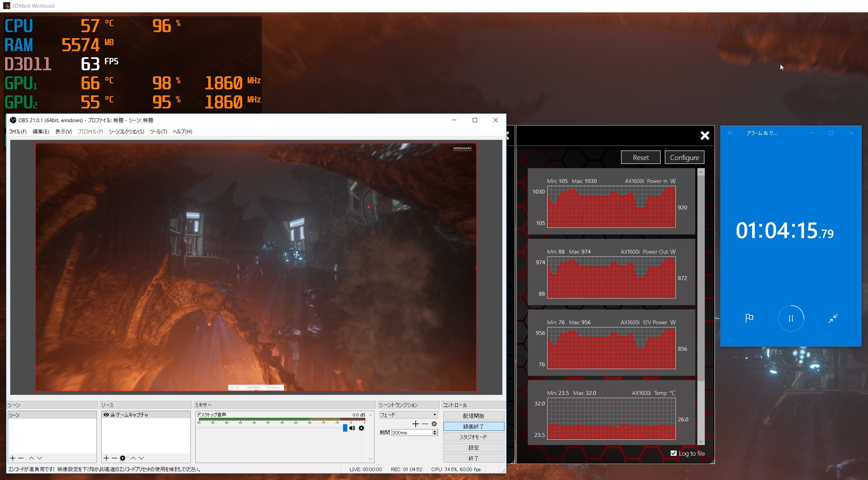Click CPU: 74.5%, 60.00 fps status
The image size is (868, 480).
(456, 469)
